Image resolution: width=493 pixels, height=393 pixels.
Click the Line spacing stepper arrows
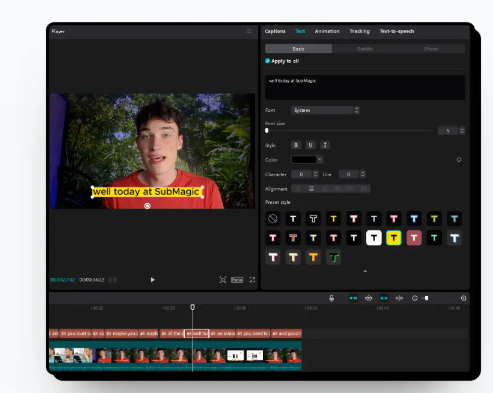[363, 174]
